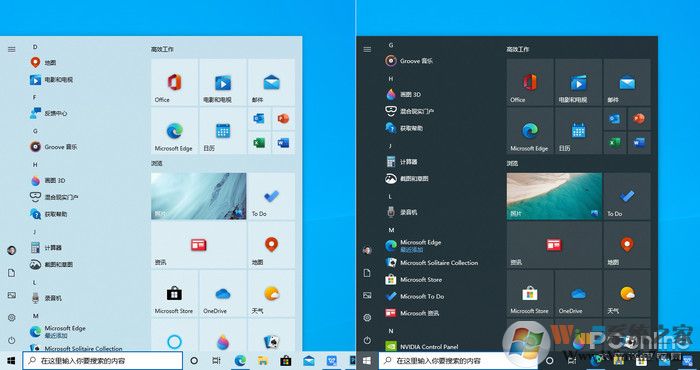Open Pictures shortcut in dark Start sidebar
Image resolution: width=700 pixels, height=370 pixels.
pos(367,295)
